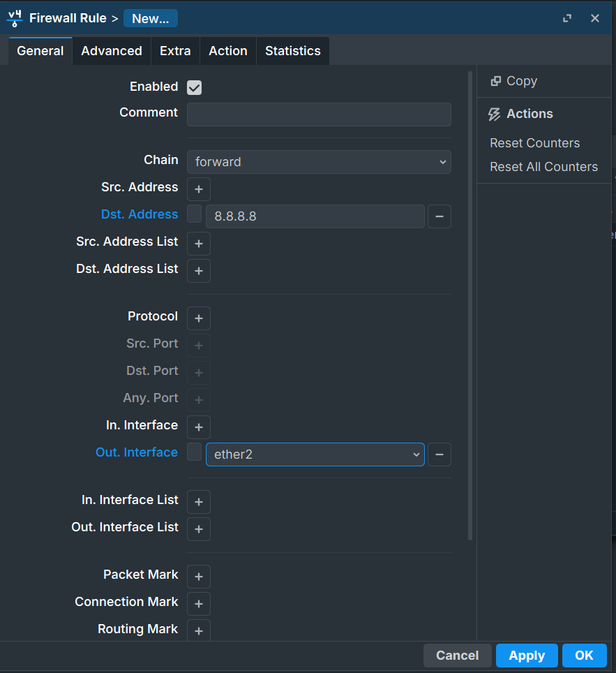The height and width of the screenshot is (673, 616).
Task: Click the Dst. Address field with 8.8.8.8
Action: [x=315, y=216]
